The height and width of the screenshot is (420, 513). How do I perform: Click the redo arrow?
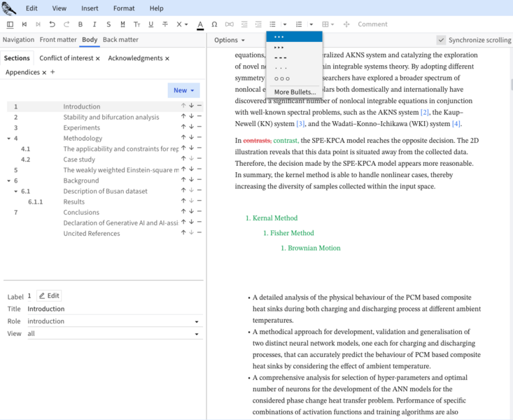click(x=66, y=24)
